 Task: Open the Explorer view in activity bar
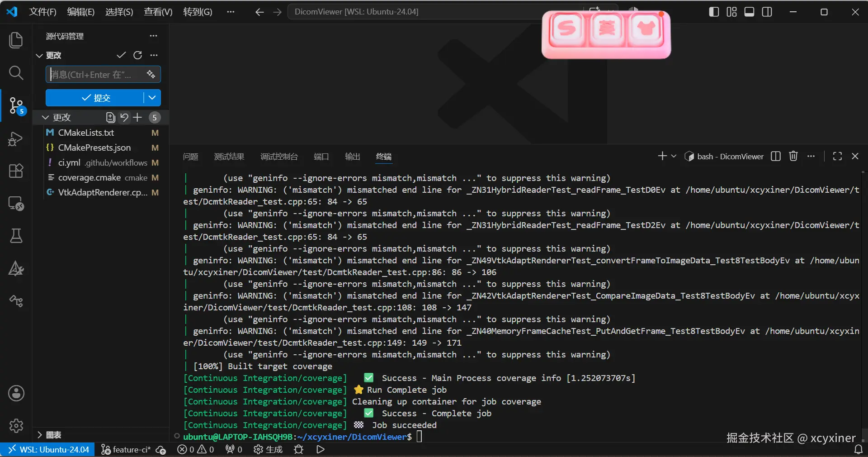coord(16,40)
